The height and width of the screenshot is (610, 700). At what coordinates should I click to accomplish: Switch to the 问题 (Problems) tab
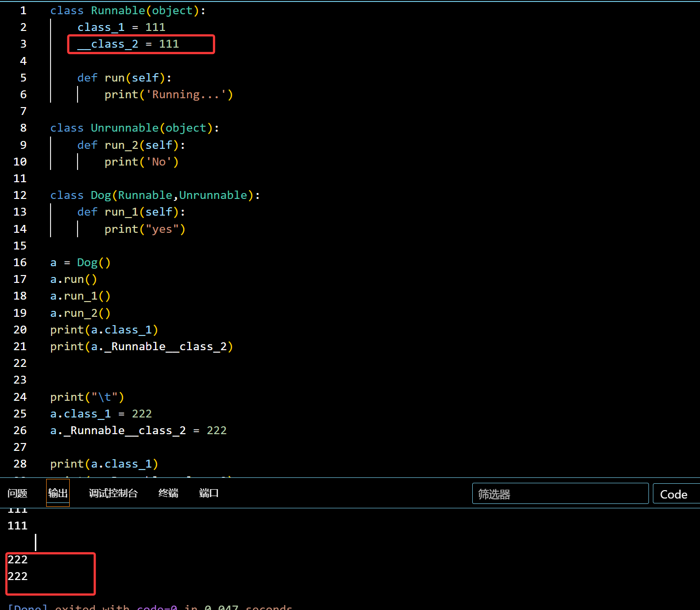pyautogui.click(x=17, y=493)
